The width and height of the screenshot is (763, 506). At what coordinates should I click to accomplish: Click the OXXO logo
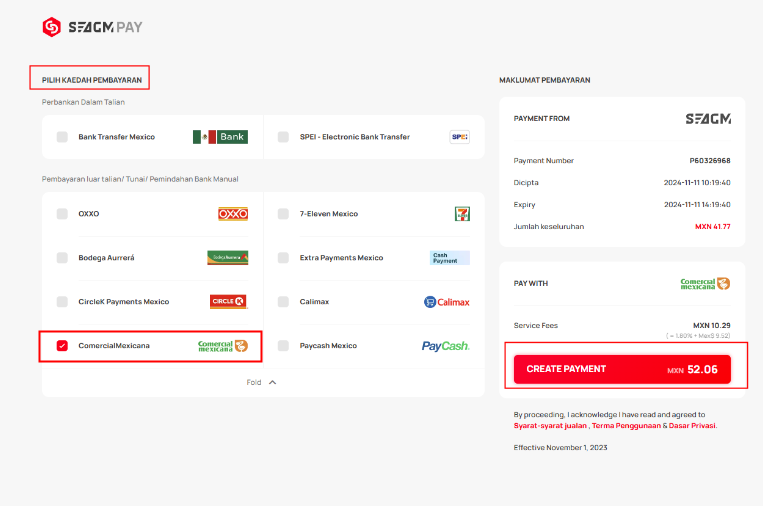click(233, 214)
